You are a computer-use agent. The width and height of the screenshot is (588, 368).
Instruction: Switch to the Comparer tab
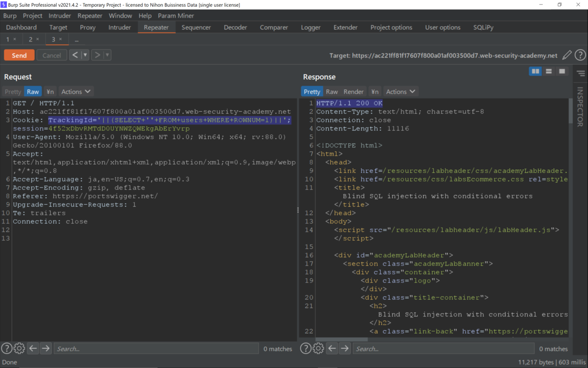pyautogui.click(x=274, y=27)
